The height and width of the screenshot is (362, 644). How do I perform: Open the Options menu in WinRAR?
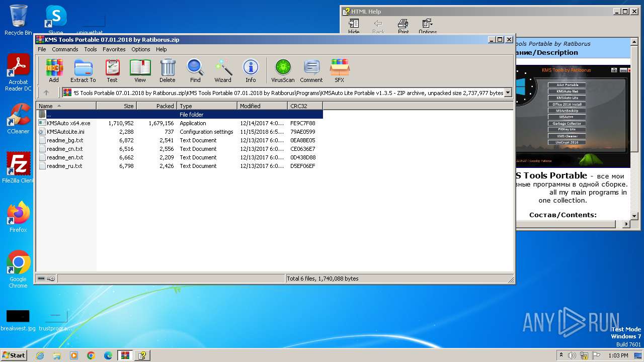[x=141, y=49]
